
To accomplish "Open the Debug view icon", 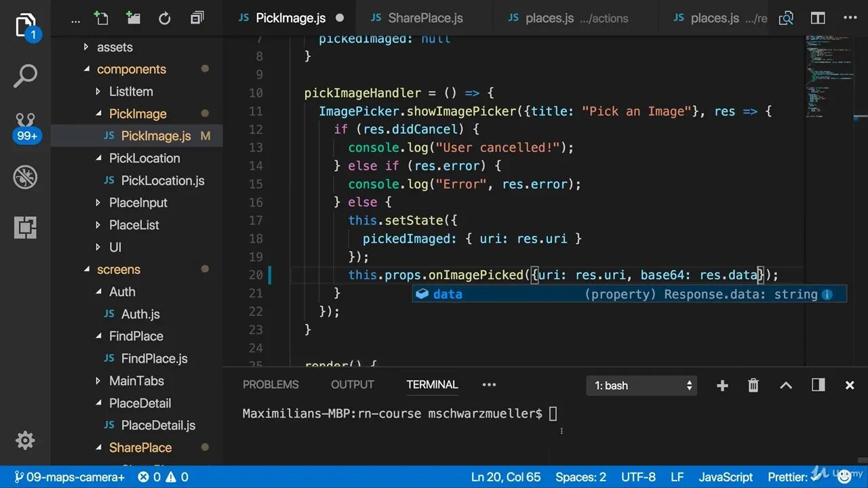I will click(x=25, y=178).
